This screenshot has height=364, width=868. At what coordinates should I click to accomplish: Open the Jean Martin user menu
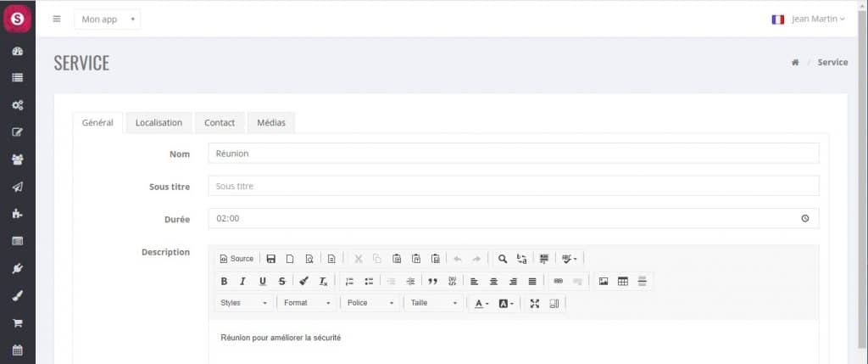pyautogui.click(x=818, y=19)
